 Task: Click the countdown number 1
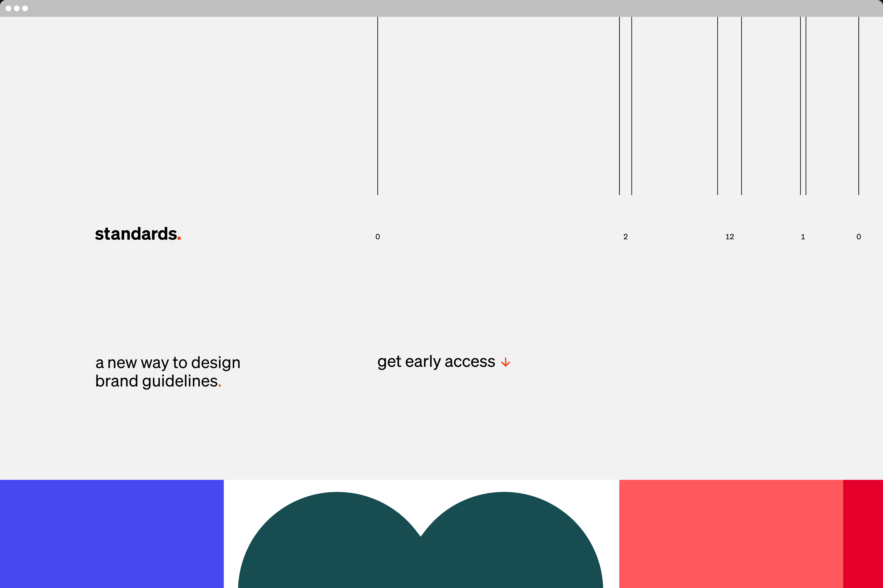803,237
